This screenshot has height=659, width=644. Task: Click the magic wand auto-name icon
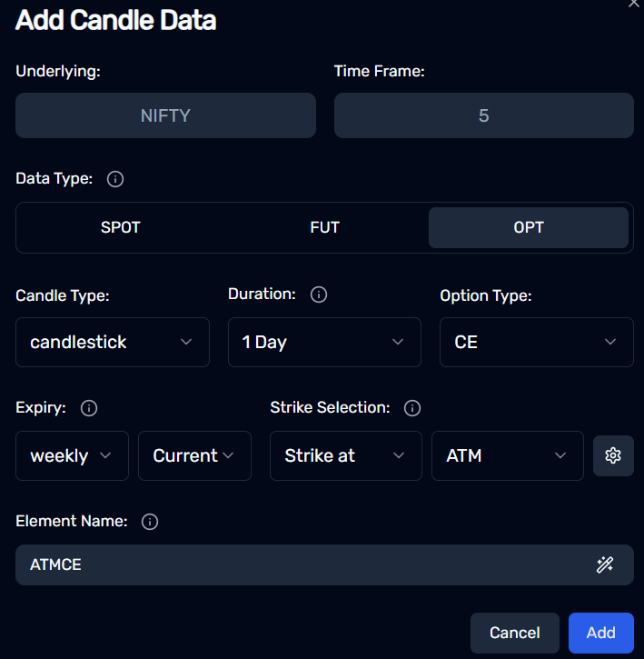tap(605, 564)
